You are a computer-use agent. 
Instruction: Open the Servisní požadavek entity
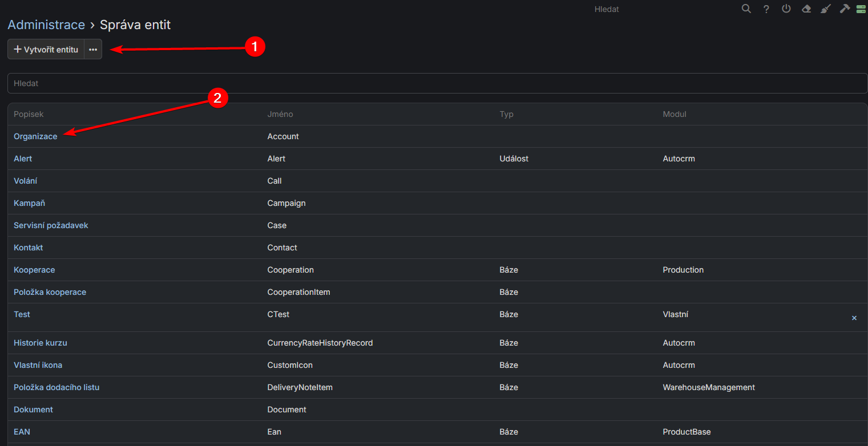click(x=51, y=225)
